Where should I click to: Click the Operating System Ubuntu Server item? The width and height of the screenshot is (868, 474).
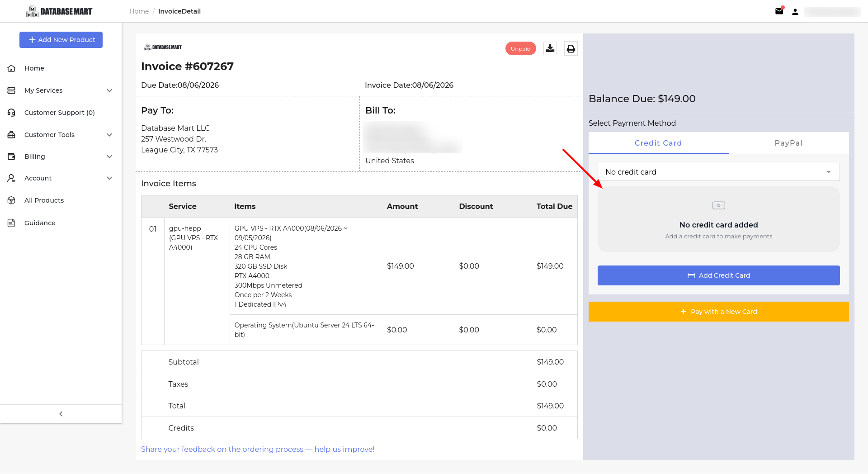(304, 330)
